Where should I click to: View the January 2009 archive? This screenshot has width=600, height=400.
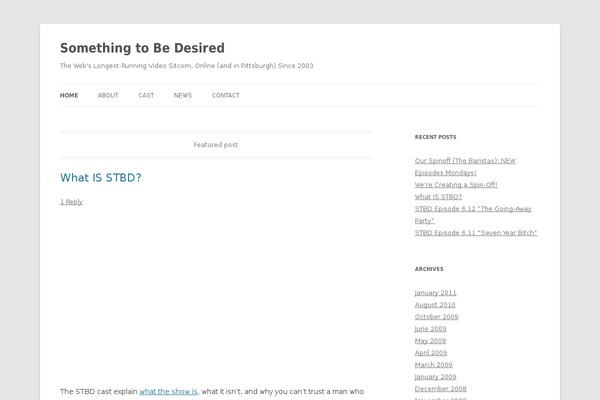click(x=435, y=377)
